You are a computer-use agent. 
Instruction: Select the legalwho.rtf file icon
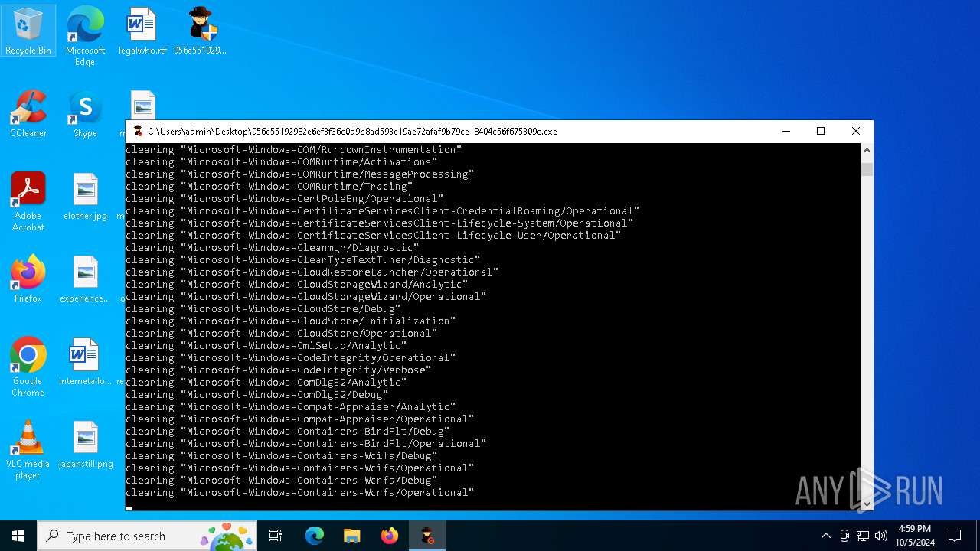(142, 31)
